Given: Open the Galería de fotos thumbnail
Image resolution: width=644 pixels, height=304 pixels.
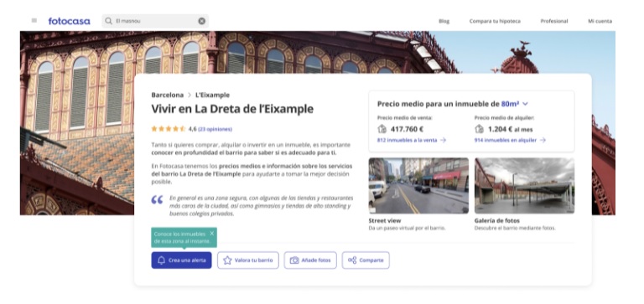Looking at the screenshot, I should [x=524, y=186].
